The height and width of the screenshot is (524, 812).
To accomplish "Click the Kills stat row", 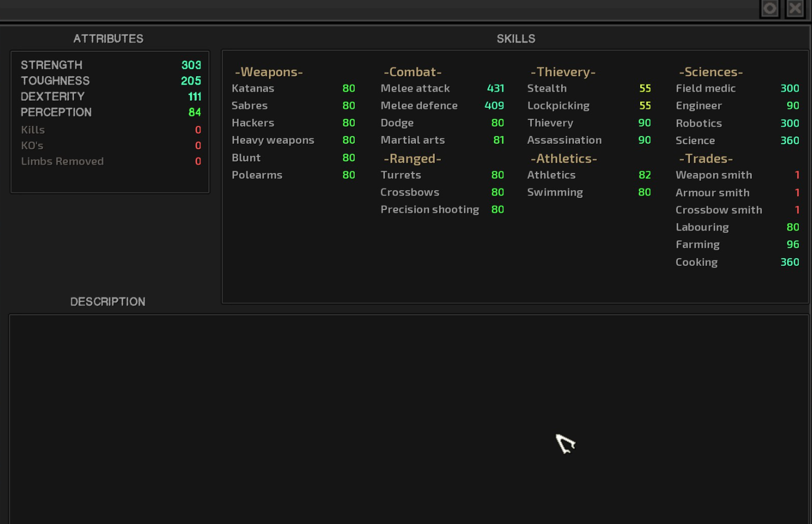I will click(110, 130).
